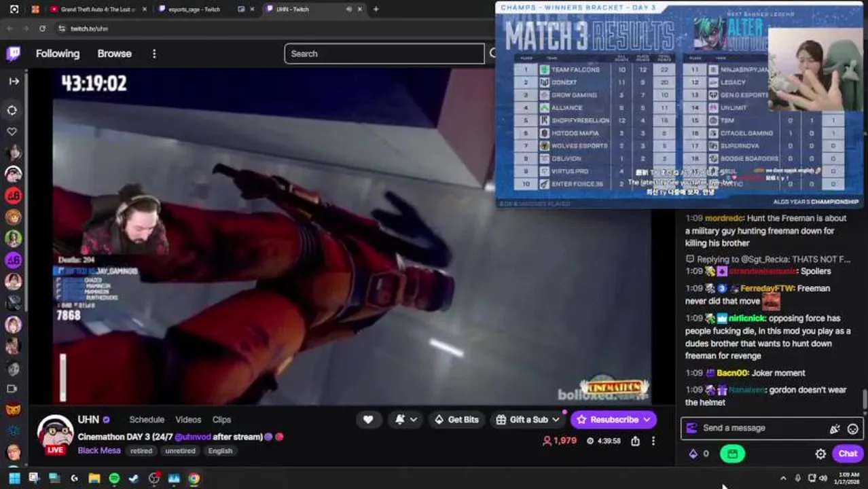Open the followed channels heart icon
868x489 pixels.
point(12,131)
